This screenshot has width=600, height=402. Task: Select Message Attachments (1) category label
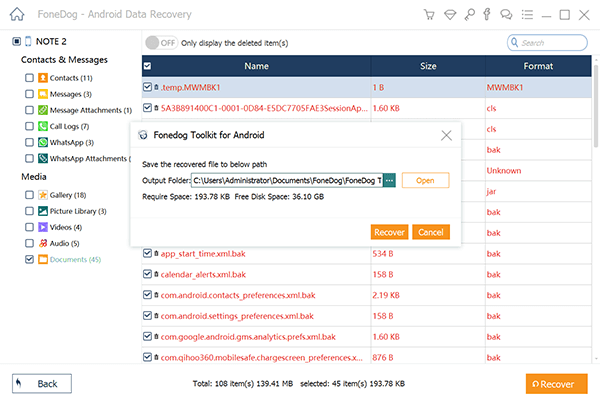click(91, 111)
